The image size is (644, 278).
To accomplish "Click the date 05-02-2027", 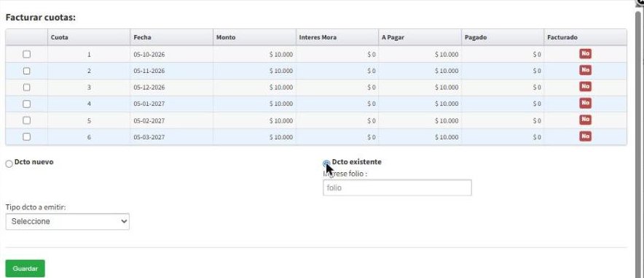I will tap(149, 120).
